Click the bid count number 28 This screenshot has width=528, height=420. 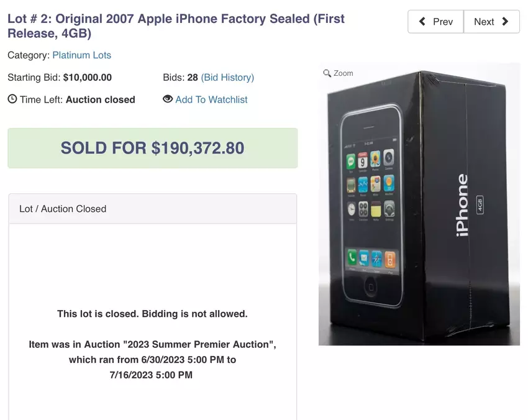[x=193, y=78]
